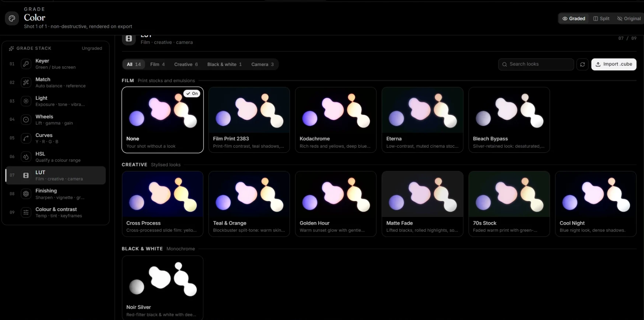This screenshot has height=320, width=644.
Task: Click the 07 / 09 stage counter
Action: pos(627,38)
